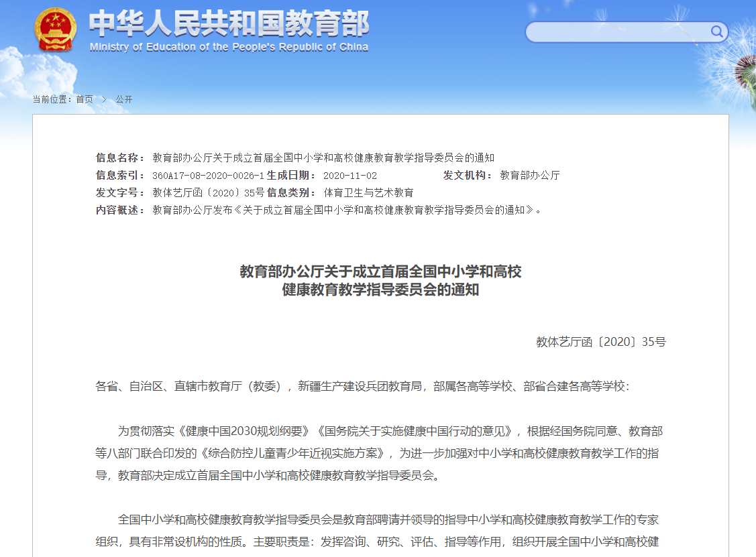This screenshot has width=756, height=557.
Task: Click the 发文机构 text 教育部办公厅
Action: (x=529, y=175)
